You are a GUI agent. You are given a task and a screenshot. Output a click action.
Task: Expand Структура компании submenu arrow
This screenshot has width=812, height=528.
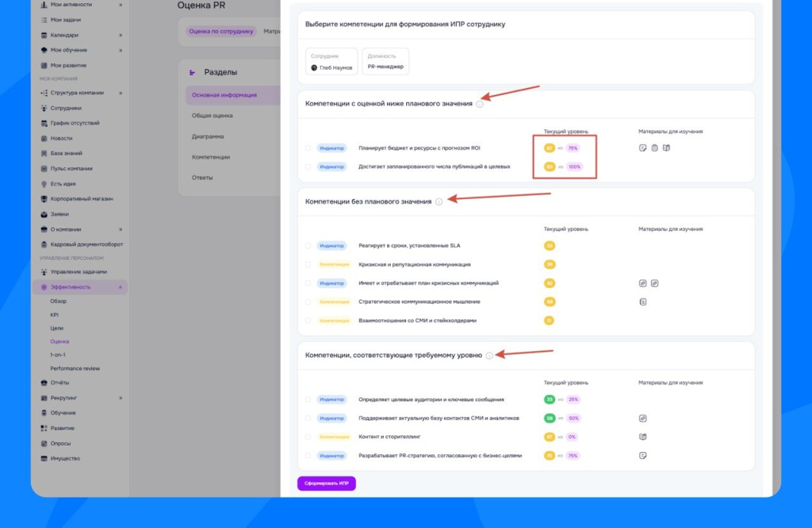tap(121, 94)
